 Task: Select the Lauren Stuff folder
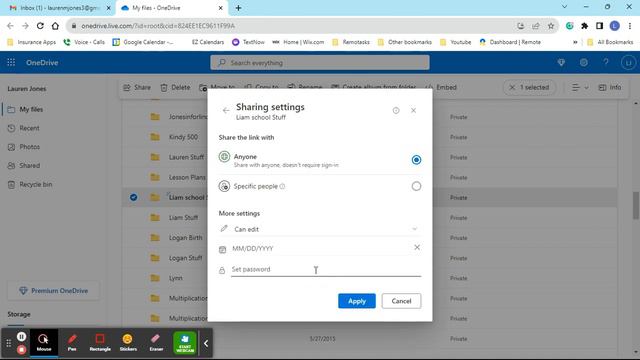[186, 157]
